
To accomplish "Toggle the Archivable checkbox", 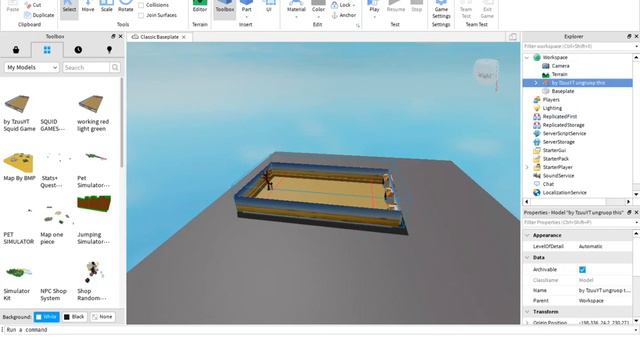I will pos(582,269).
